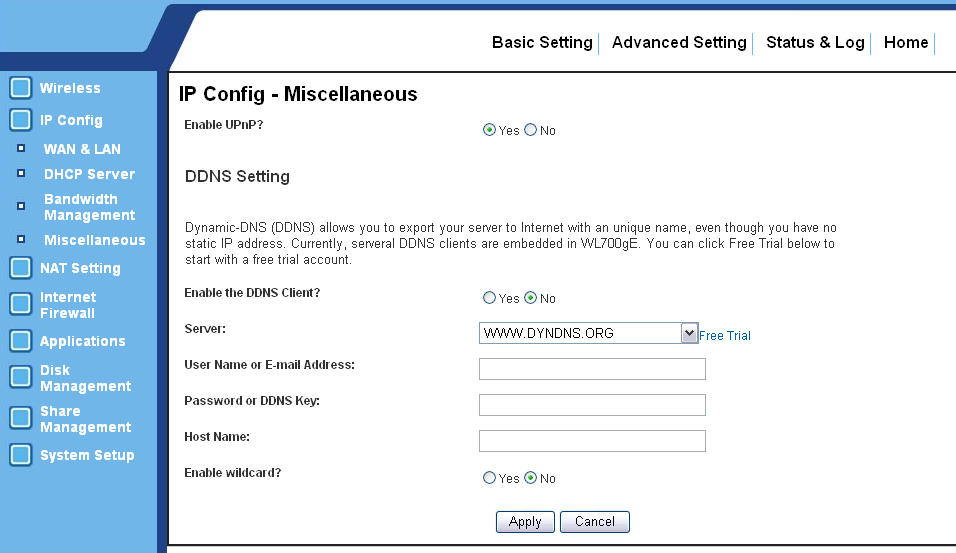Click the Share Management square icon
Screen dimensions: 956x553
pos(21,418)
